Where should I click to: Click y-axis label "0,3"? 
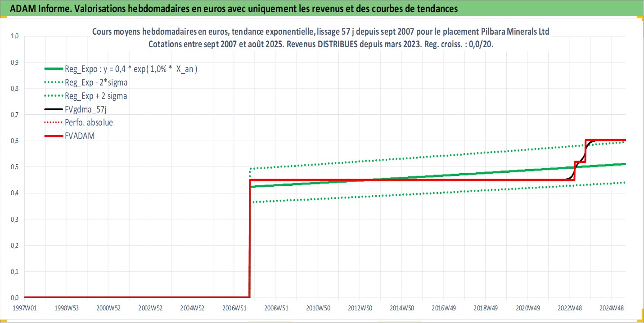pos(15,219)
